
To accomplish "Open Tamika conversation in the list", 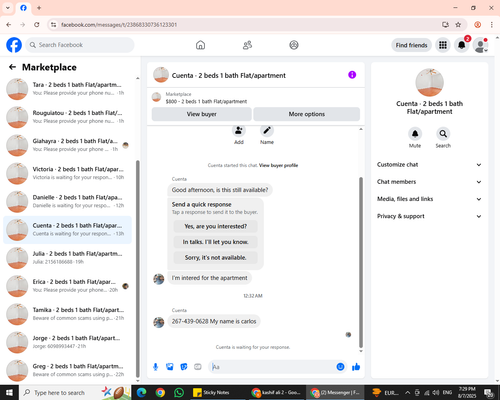I will pyautogui.click(x=67, y=314).
